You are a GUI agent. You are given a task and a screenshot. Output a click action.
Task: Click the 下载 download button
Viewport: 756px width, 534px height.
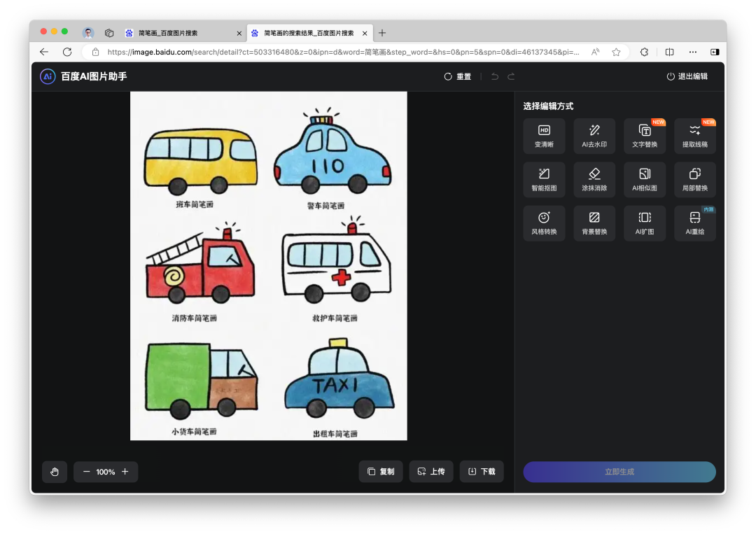click(x=482, y=472)
